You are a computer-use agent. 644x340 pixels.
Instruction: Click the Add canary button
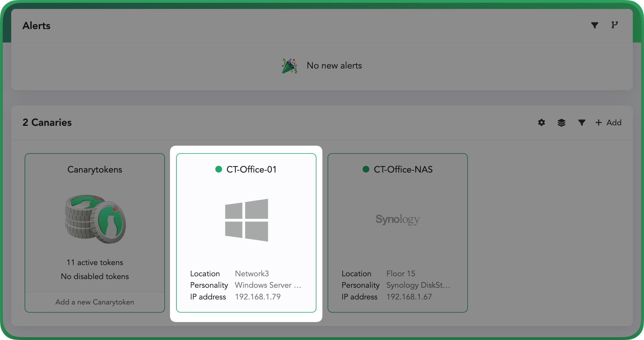(x=608, y=122)
